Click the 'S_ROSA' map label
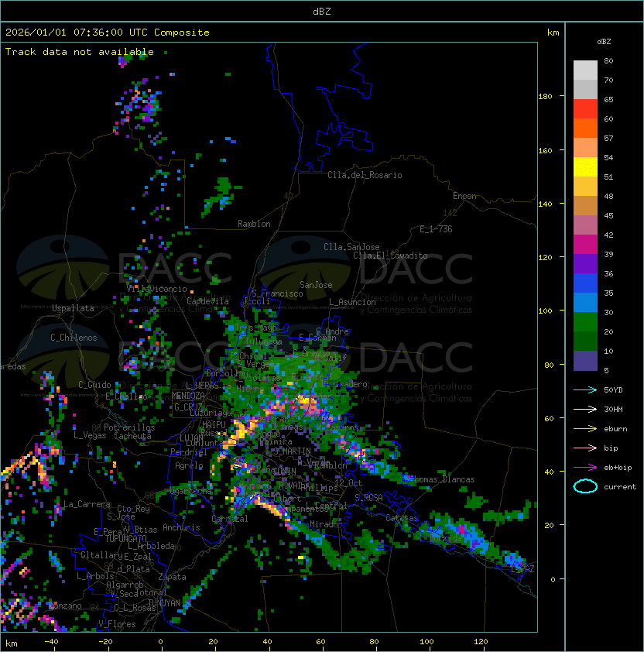This screenshot has height=652, width=644. click(368, 497)
